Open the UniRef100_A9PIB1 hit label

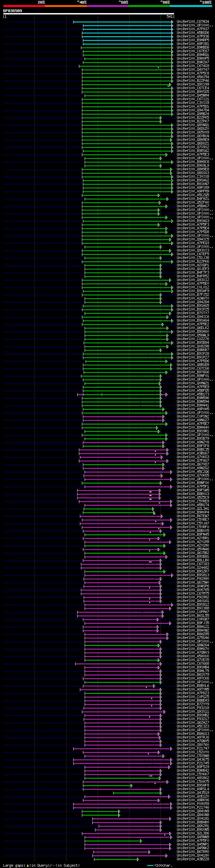(193, 44)
